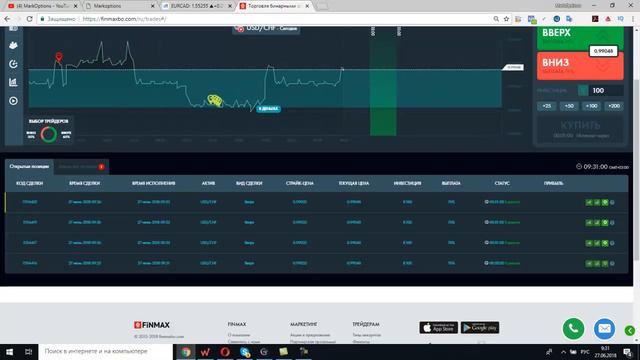This screenshot has width=640, height=360.
Task: Open trade code link in first table row
Action: [30, 202]
